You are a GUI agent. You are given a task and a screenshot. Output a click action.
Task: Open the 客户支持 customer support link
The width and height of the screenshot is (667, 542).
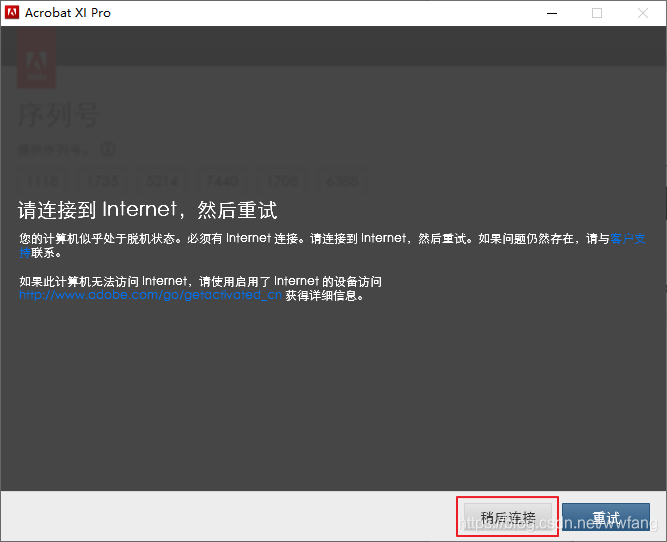pos(628,238)
